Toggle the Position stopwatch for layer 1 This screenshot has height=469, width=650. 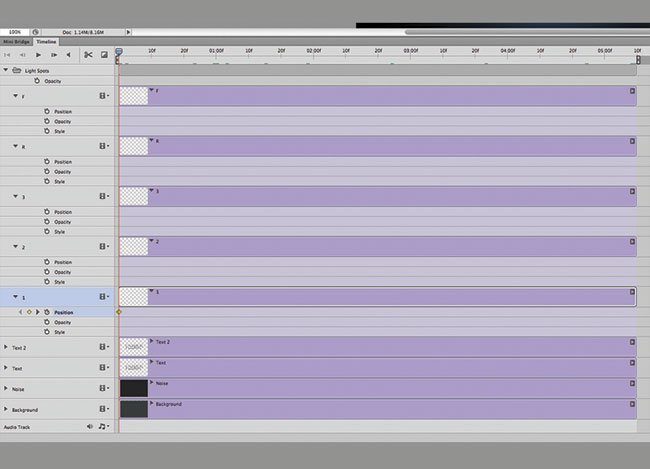[x=46, y=312]
